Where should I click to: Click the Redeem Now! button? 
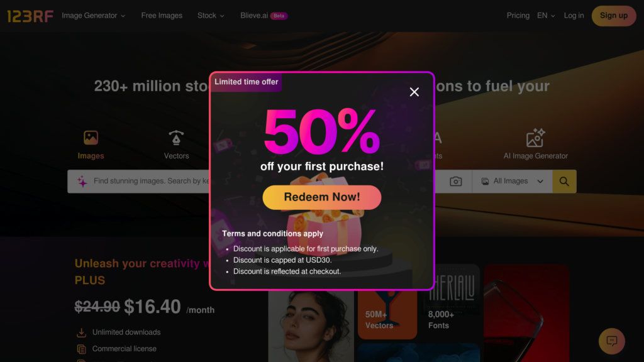[321, 197]
